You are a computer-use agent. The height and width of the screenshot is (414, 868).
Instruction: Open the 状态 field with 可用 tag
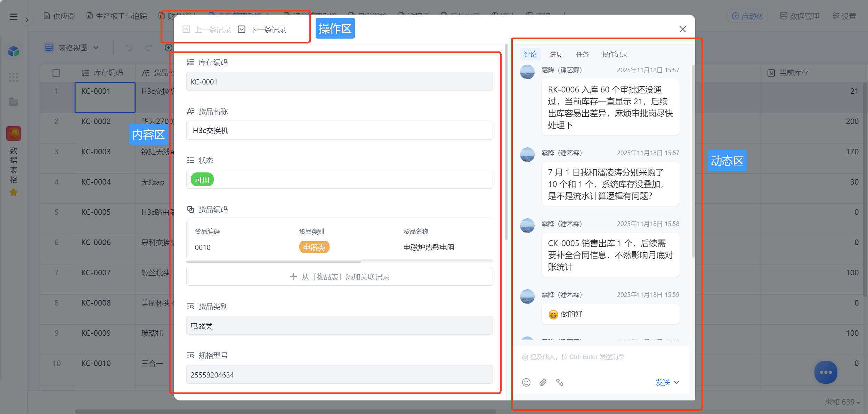pos(339,179)
